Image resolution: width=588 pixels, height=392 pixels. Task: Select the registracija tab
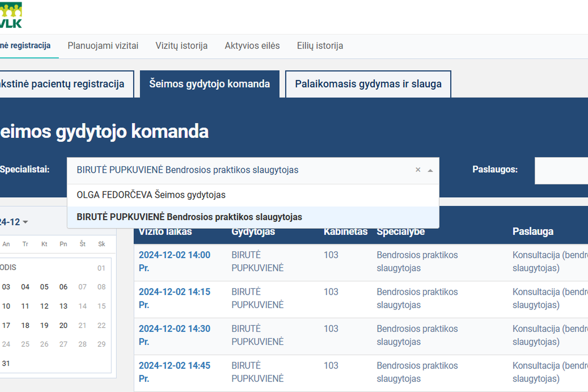click(25, 46)
